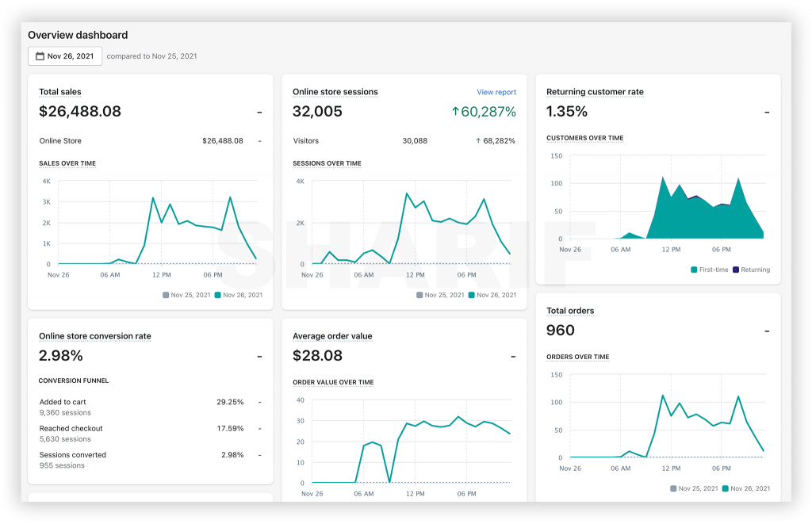This screenshot has width=812, height=524.
Task: Click the Online Store sales row
Action: tap(150, 141)
